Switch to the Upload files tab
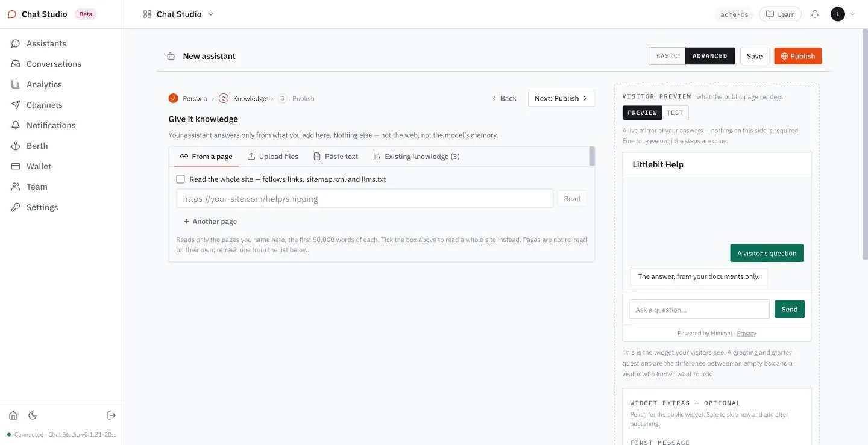Viewport: 868px width, 445px height. [273, 157]
